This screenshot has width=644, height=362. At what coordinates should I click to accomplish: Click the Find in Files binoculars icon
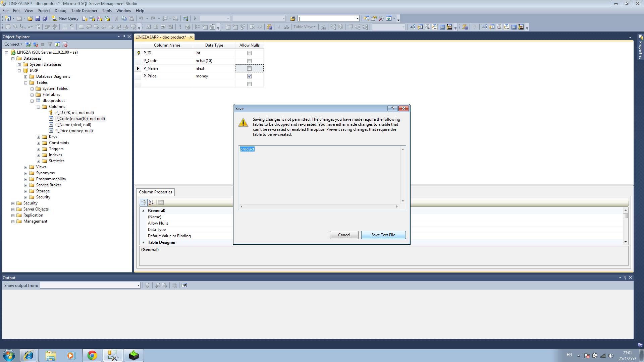[x=292, y=18]
